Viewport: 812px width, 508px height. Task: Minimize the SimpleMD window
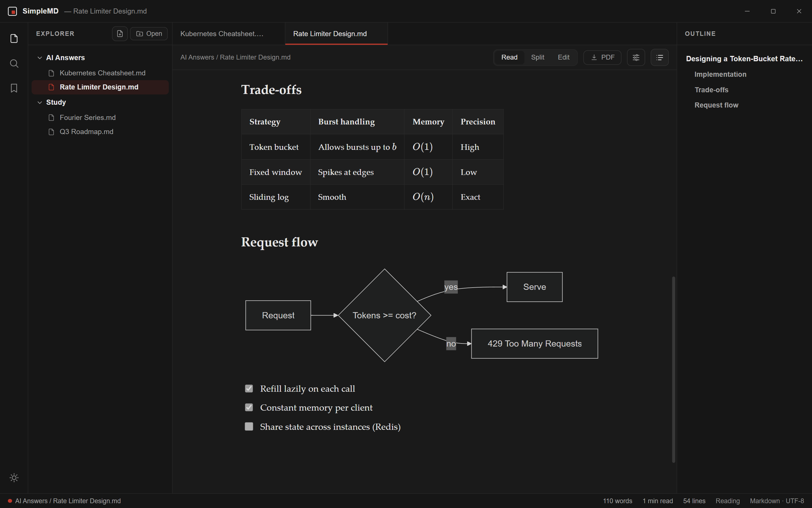point(747,11)
